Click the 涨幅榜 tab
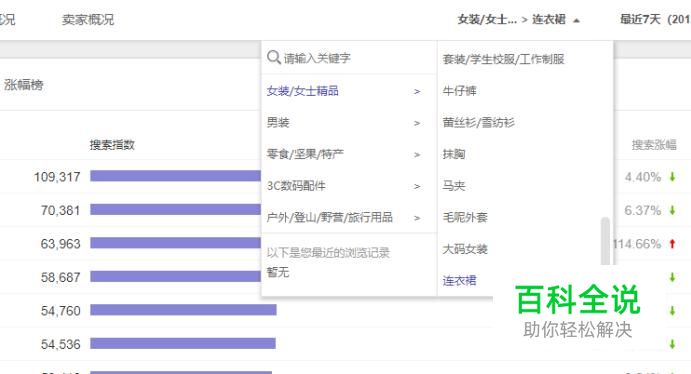 24,85
